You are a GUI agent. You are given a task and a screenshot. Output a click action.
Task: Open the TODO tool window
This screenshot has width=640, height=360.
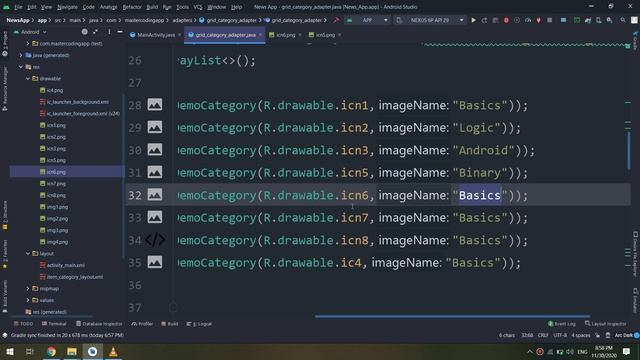tap(23, 324)
